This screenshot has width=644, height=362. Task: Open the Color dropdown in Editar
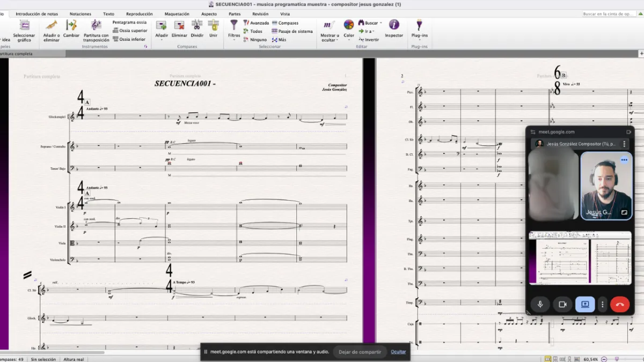349,35
